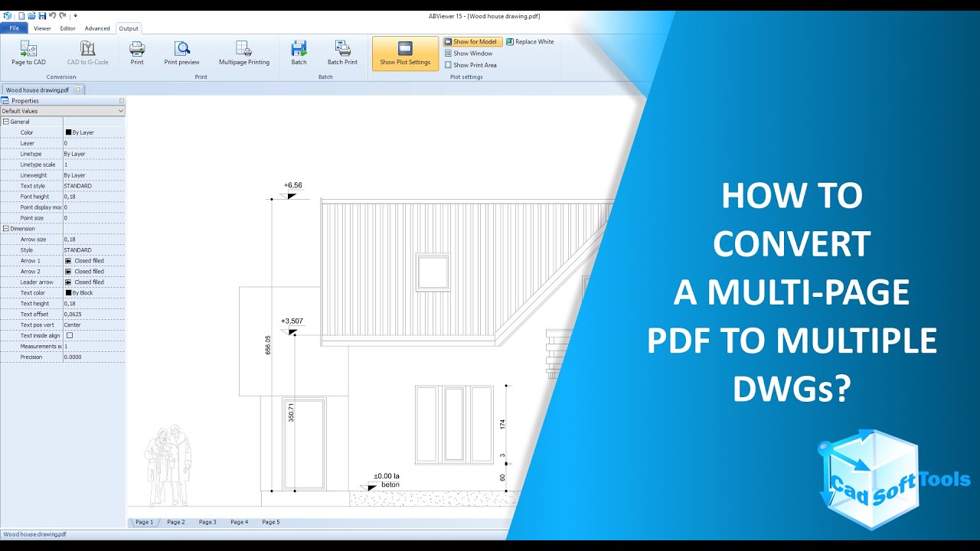
Task: Click the black Color By Layer swatch
Action: tap(68, 132)
